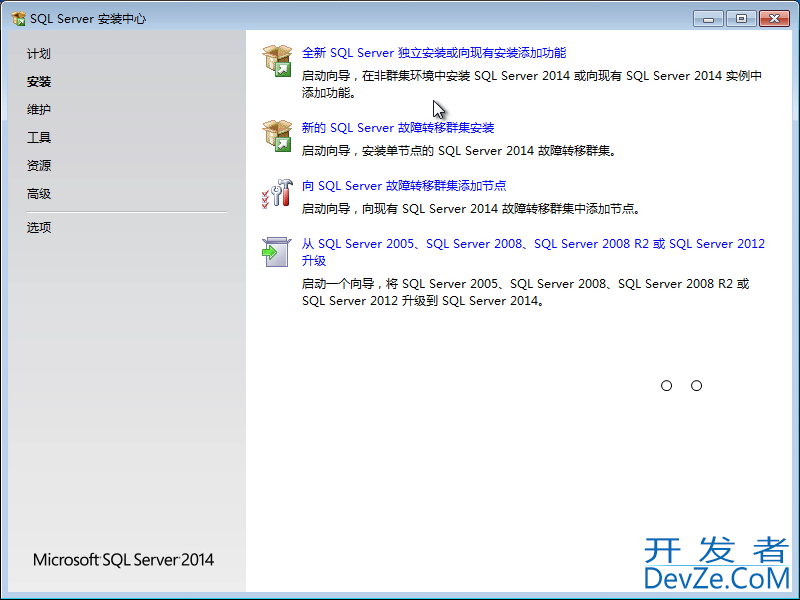Select the 高级 sidebar item

39,194
